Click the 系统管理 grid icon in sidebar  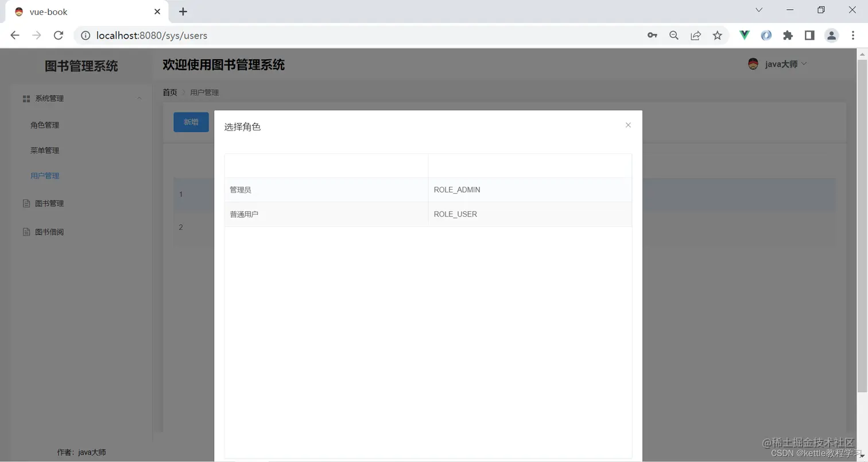26,98
